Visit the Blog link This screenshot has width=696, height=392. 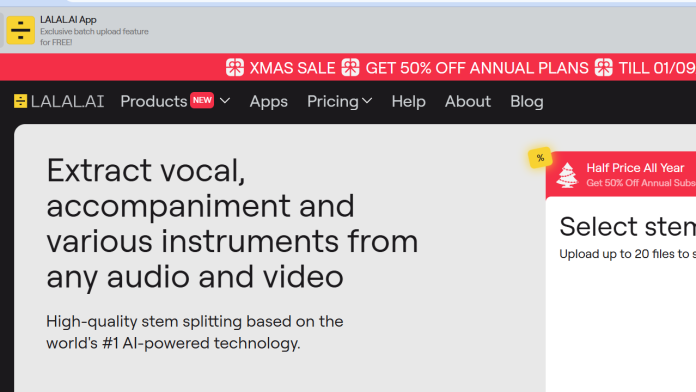(x=526, y=102)
